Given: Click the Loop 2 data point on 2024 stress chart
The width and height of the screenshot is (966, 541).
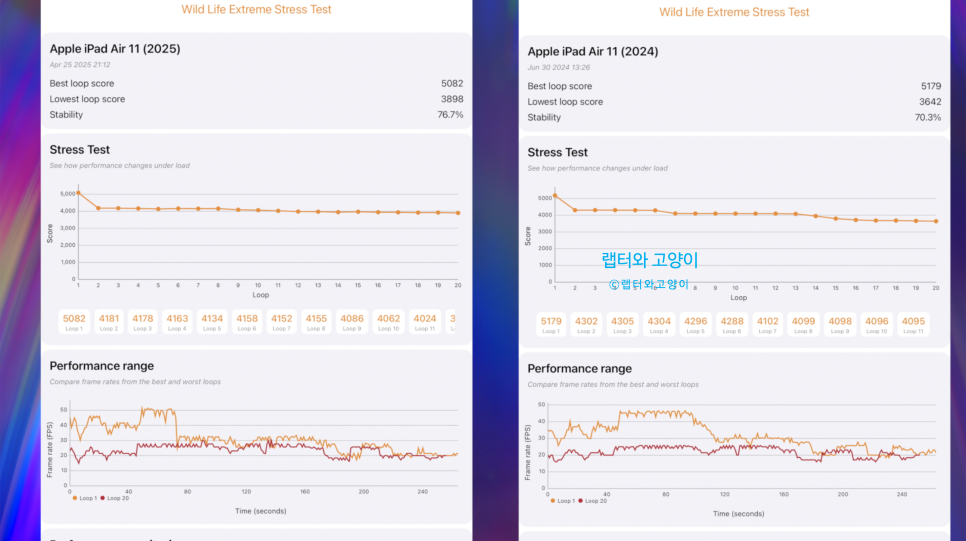Looking at the screenshot, I should pyautogui.click(x=575, y=210).
